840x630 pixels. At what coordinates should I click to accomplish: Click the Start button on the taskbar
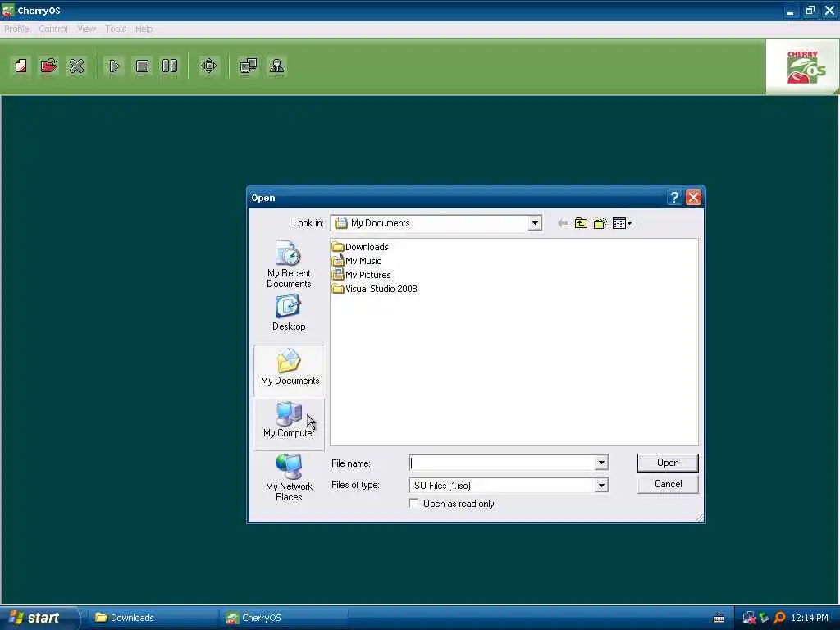pos(39,618)
